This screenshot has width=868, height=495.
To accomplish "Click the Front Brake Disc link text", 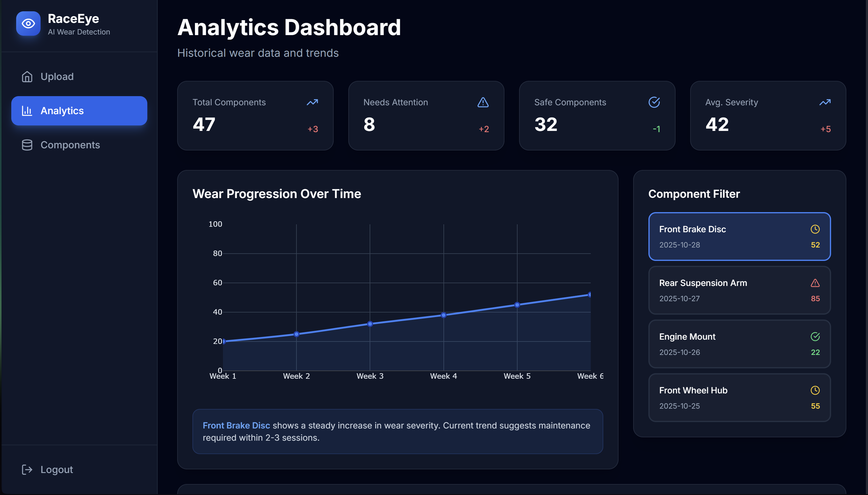I will (x=236, y=425).
